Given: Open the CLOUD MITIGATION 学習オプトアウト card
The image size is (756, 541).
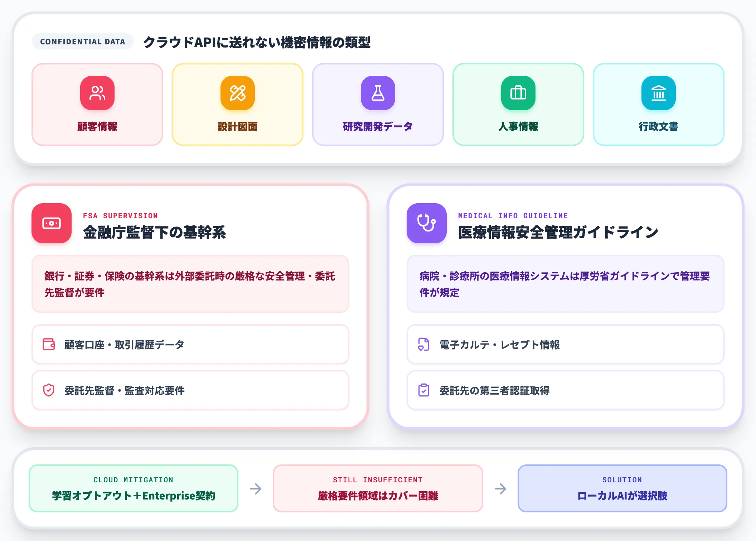Looking at the screenshot, I should coord(134,488).
